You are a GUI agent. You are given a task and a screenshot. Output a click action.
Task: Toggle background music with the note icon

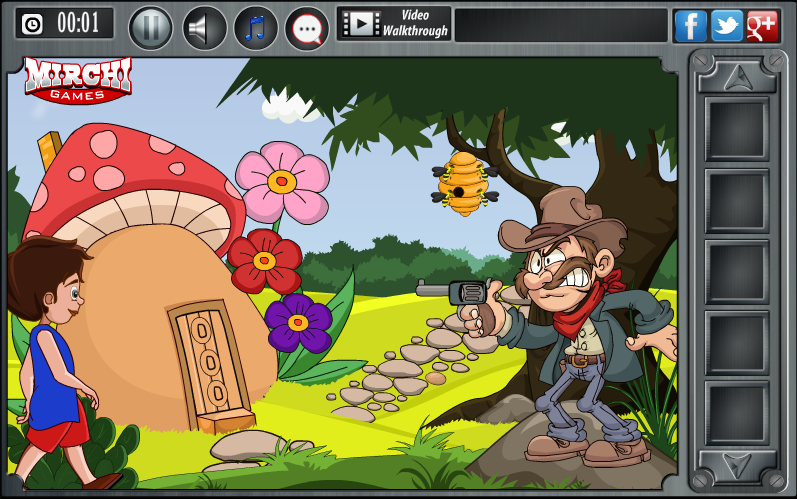point(256,27)
